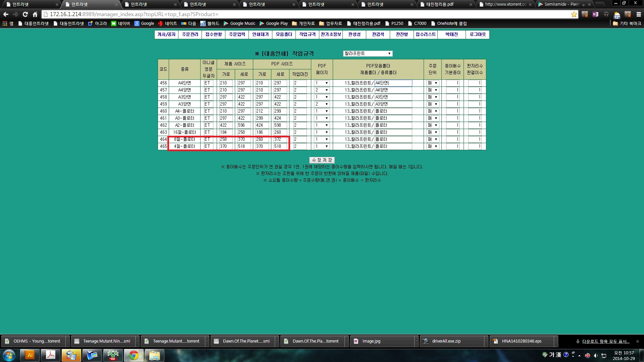Click the OneNote extension icon

coord(595,14)
